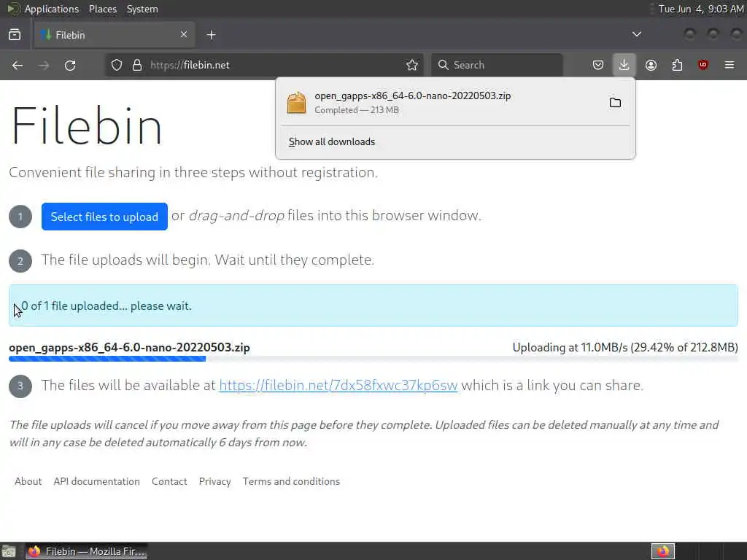747x560 pixels.
Task: Click the forward navigation arrow
Action: (44, 65)
